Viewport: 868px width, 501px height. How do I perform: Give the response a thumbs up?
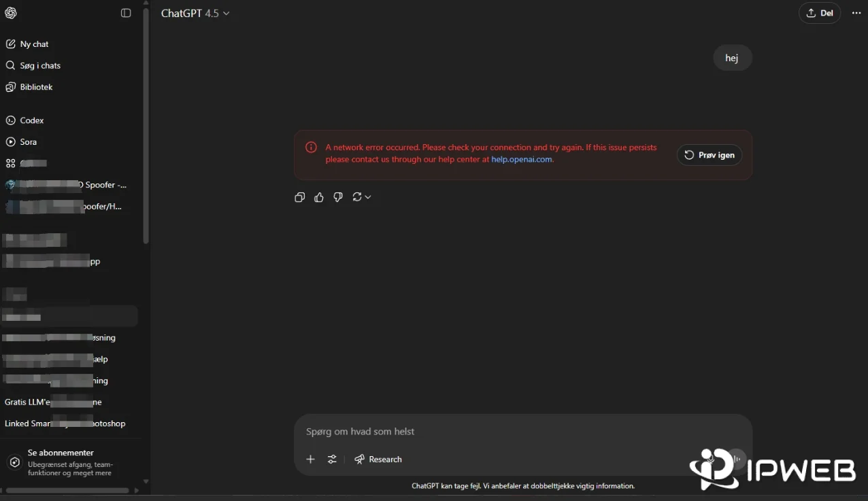tap(319, 197)
